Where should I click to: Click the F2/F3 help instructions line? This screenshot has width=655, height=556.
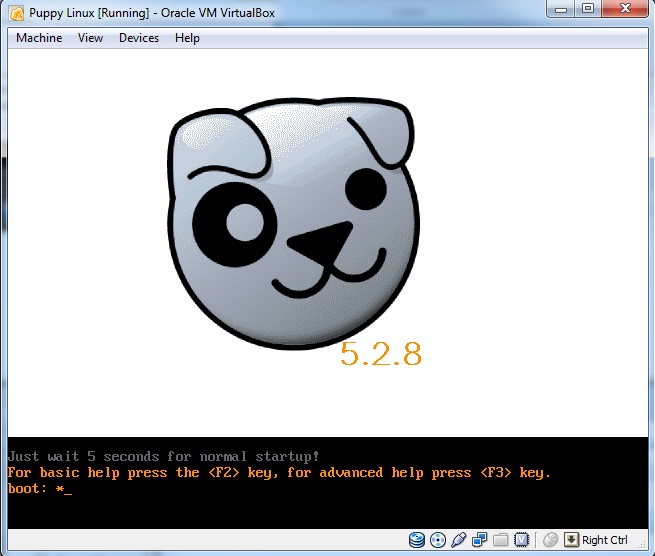coord(279,472)
